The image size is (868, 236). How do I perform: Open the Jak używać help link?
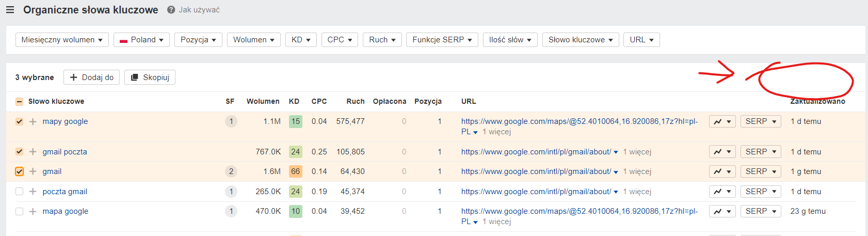(199, 10)
